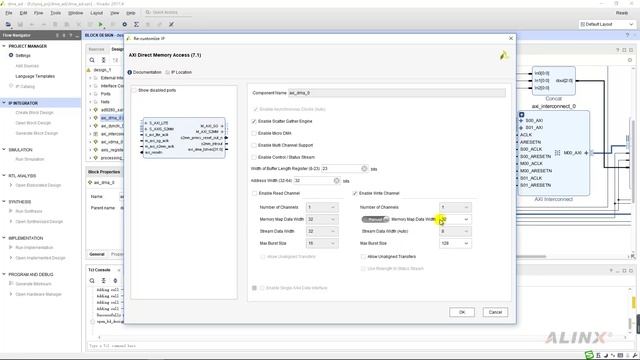The height and width of the screenshot is (360, 640).
Task: Select axi_dma_0 in the design tree
Action: tap(111, 118)
